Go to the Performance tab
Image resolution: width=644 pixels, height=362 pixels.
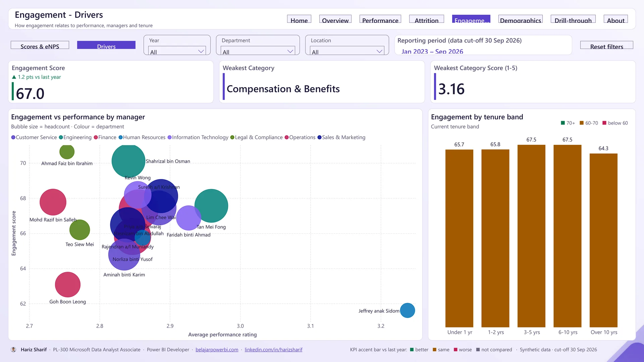pos(380,19)
